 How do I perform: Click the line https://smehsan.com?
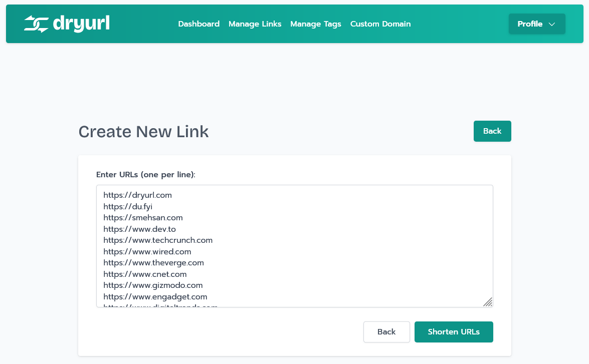click(x=143, y=218)
